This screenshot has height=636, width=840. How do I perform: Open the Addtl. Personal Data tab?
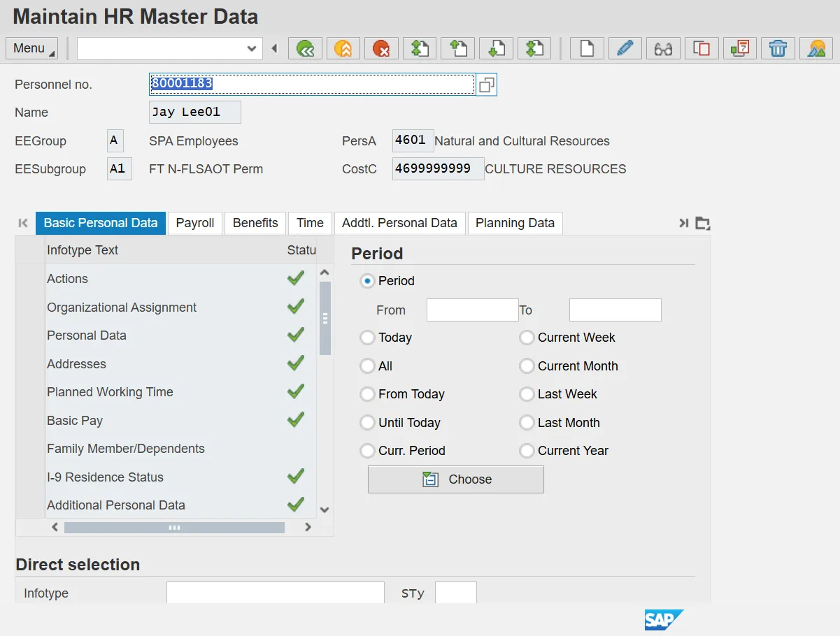(399, 223)
